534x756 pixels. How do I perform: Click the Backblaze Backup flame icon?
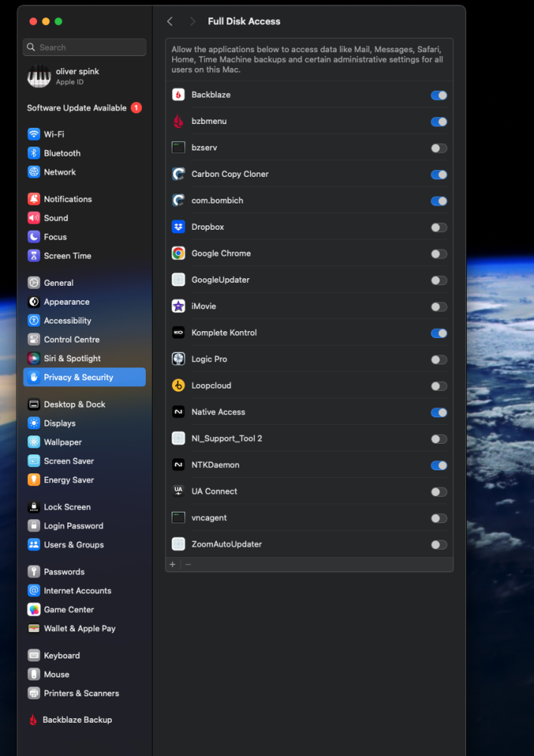coord(33,720)
